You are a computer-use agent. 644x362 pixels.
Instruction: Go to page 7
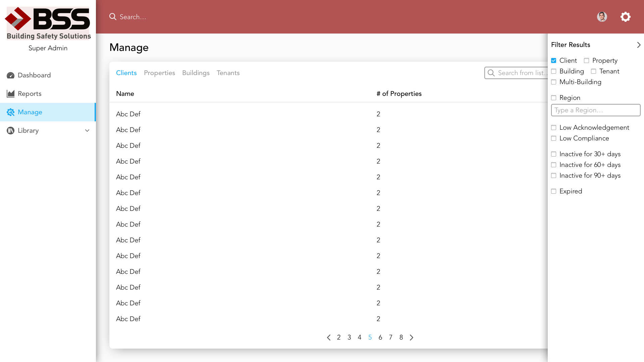pyautogui.click(x=390, y=338)
